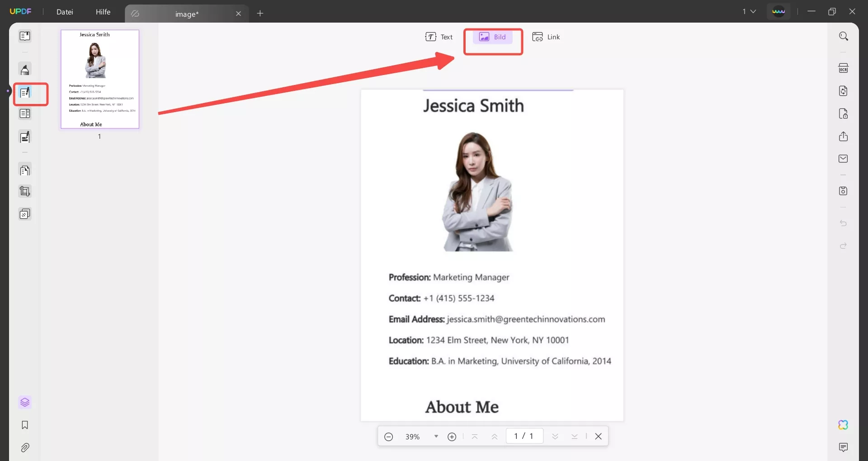Click the zoom in plus button
The image size is (868, 461).
click(x=452, y=437)
